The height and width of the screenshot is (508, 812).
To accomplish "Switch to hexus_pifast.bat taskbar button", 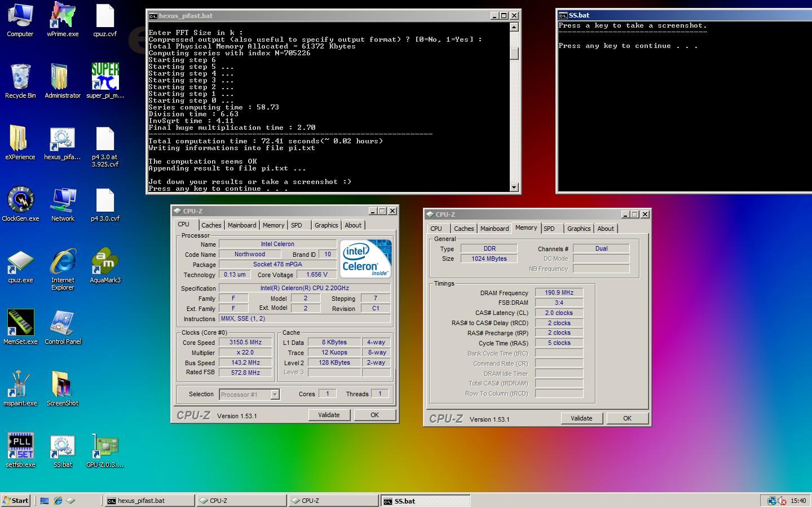I will pyautogui.click(x=149, y=501).
